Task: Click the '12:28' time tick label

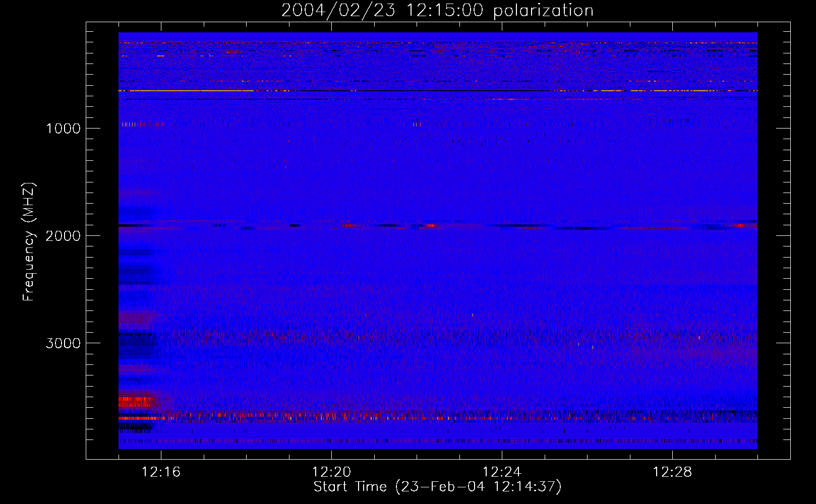Action: click(673, 472)
